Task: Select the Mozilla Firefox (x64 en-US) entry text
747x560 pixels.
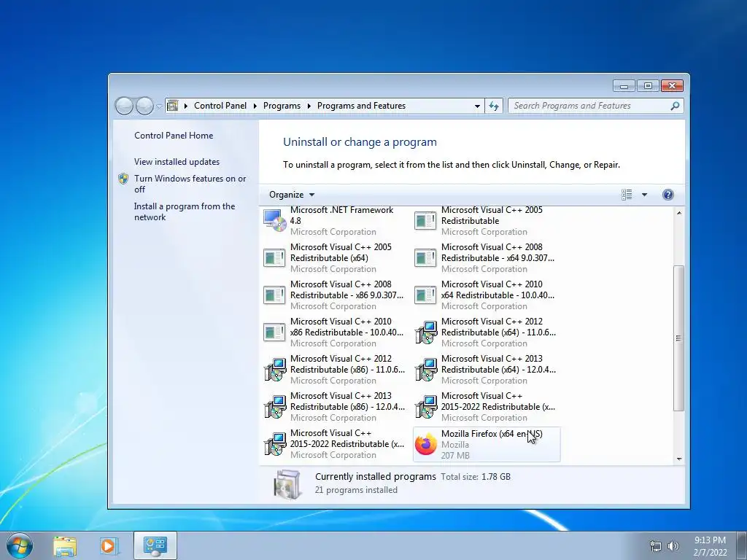Action: pyautogui.click(x=492, y=433)
